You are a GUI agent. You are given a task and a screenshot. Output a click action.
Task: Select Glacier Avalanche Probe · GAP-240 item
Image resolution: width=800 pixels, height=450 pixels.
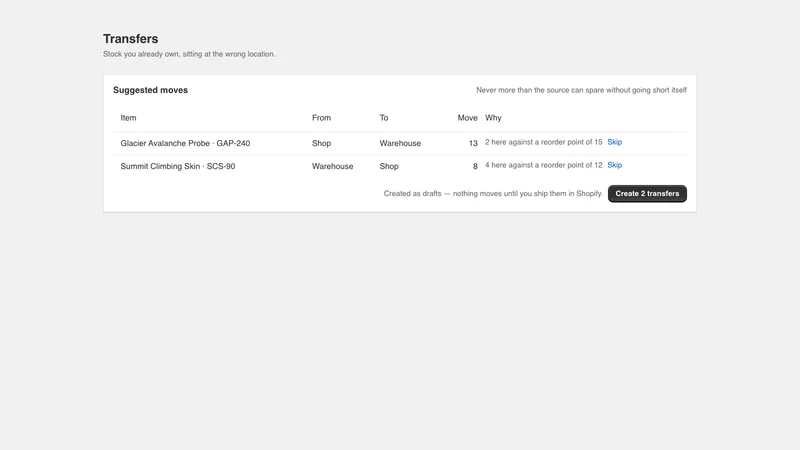coord(185,143)
